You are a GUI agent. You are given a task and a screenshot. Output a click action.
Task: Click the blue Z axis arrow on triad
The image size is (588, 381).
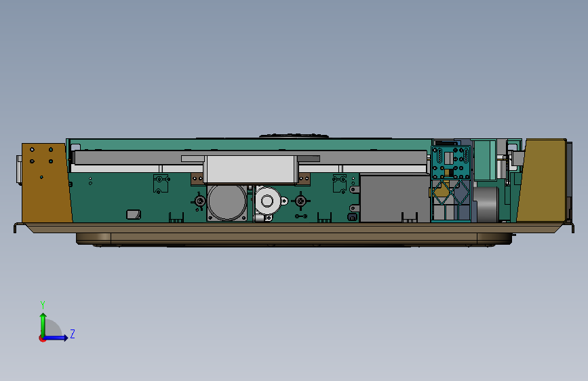pos(56,338)
